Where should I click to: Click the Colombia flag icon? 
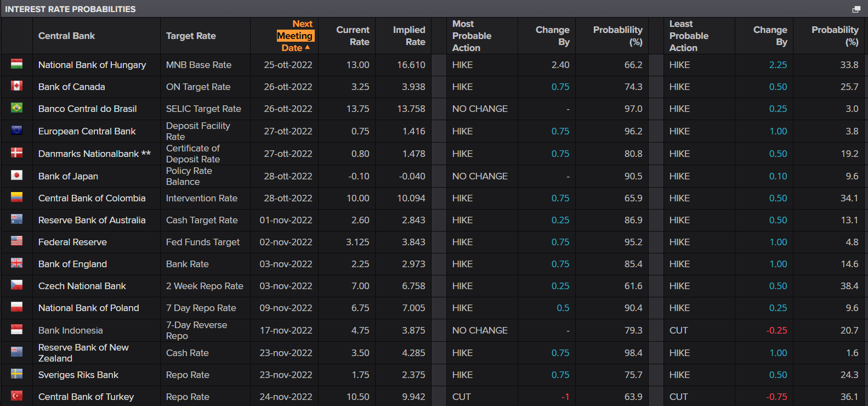tap(17, 198)
